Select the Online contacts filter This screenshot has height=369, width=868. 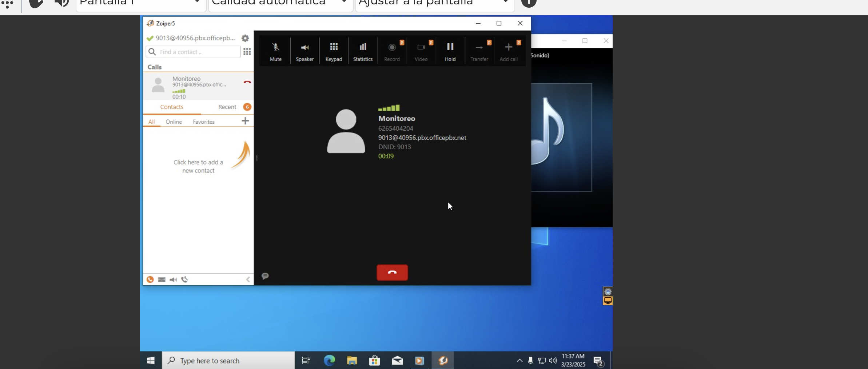[x=174, y=122]
